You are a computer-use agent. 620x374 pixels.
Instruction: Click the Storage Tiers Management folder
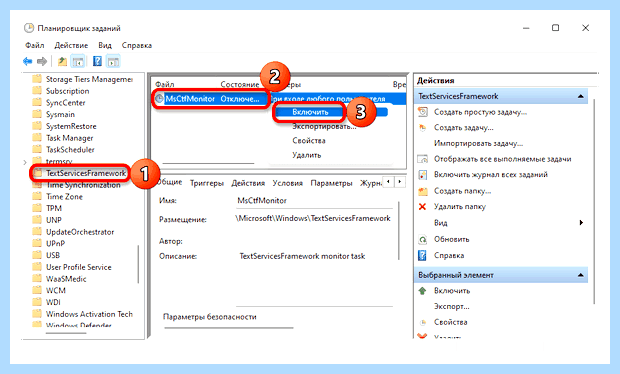89,79
